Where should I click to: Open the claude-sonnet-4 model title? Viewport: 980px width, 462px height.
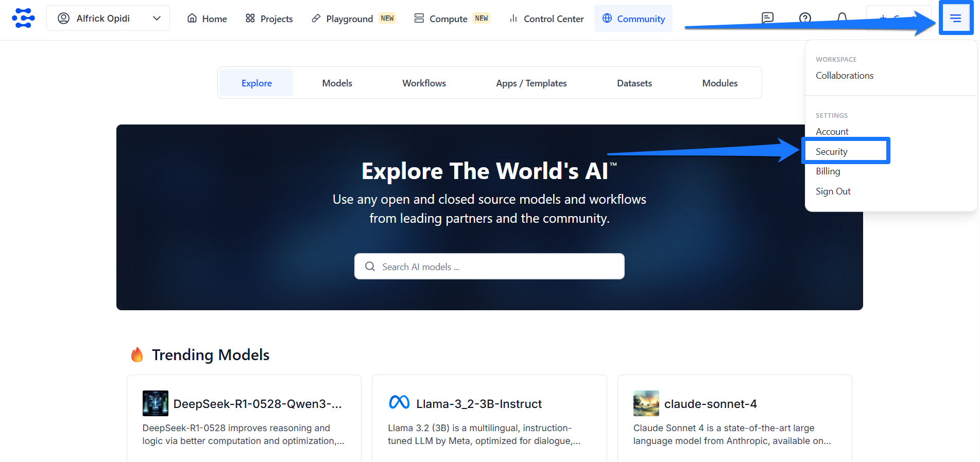[711, 404]
